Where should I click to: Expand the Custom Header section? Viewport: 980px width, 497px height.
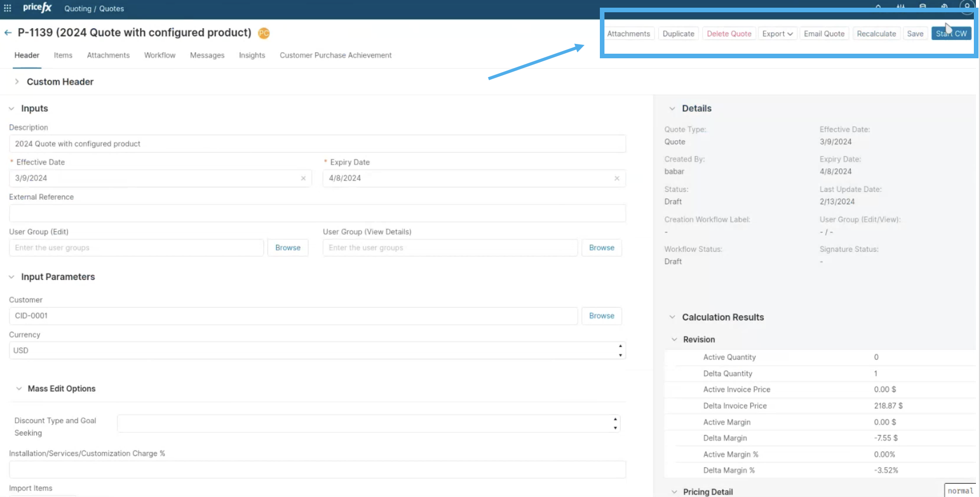click(17, 82)
